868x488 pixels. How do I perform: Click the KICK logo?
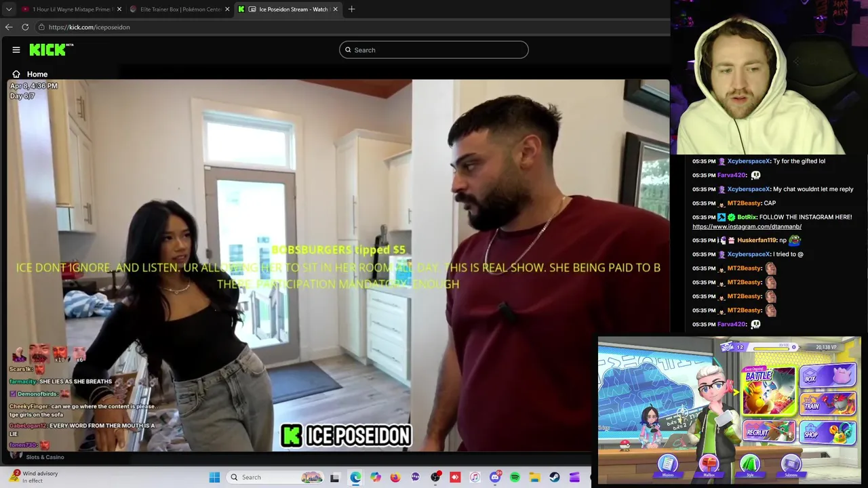tap(51, 49)
